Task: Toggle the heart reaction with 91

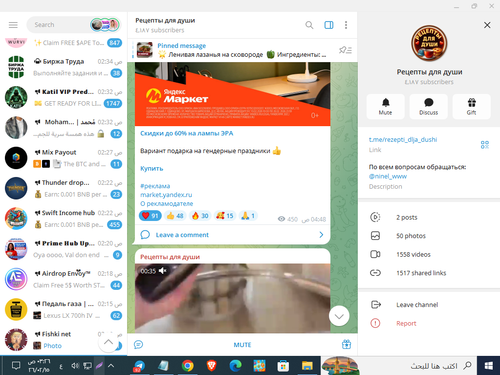Action: coord(150,216)
